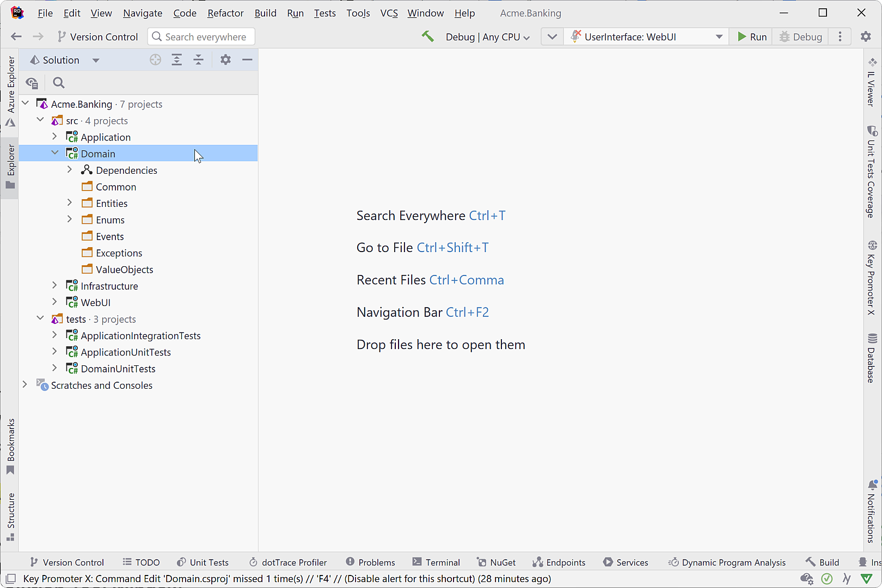Open the Tools menu

[x=358, y=13]
